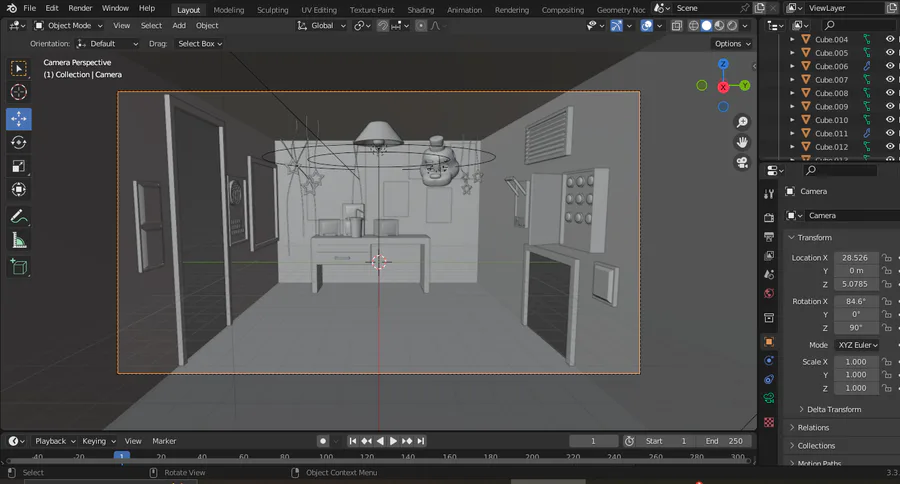The image size is (900, 484).
Task: Switch to wireframe viewport shading
Action: coord(693,26)
